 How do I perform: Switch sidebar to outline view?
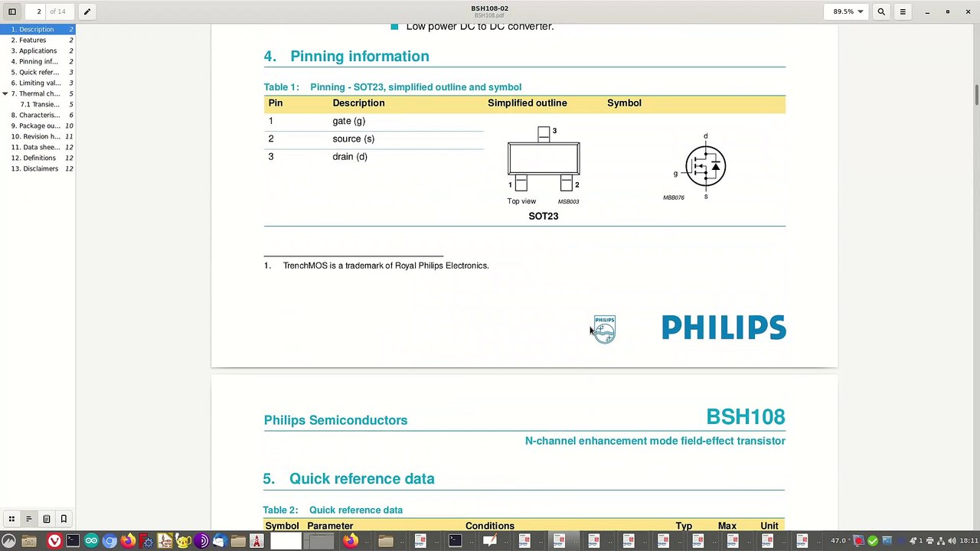tap(28, 519)
